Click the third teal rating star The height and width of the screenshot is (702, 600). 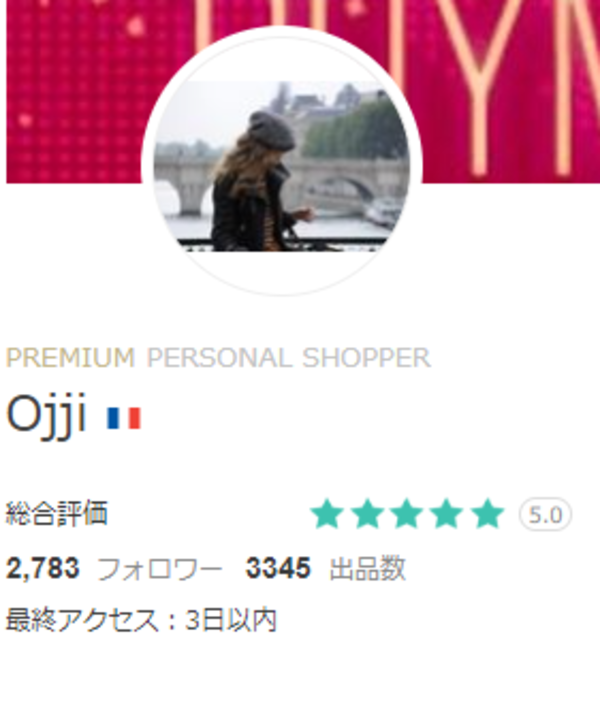pos(407,514)
